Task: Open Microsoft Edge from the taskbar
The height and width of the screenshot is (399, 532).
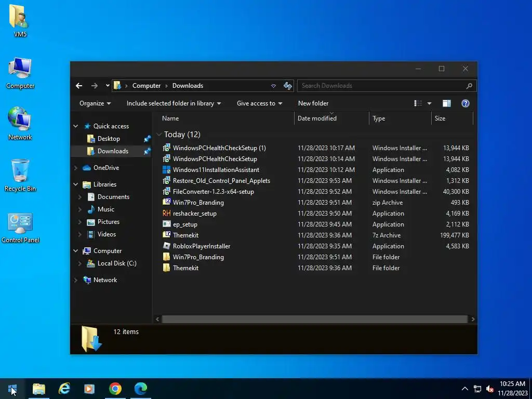Action: [140, 389]
